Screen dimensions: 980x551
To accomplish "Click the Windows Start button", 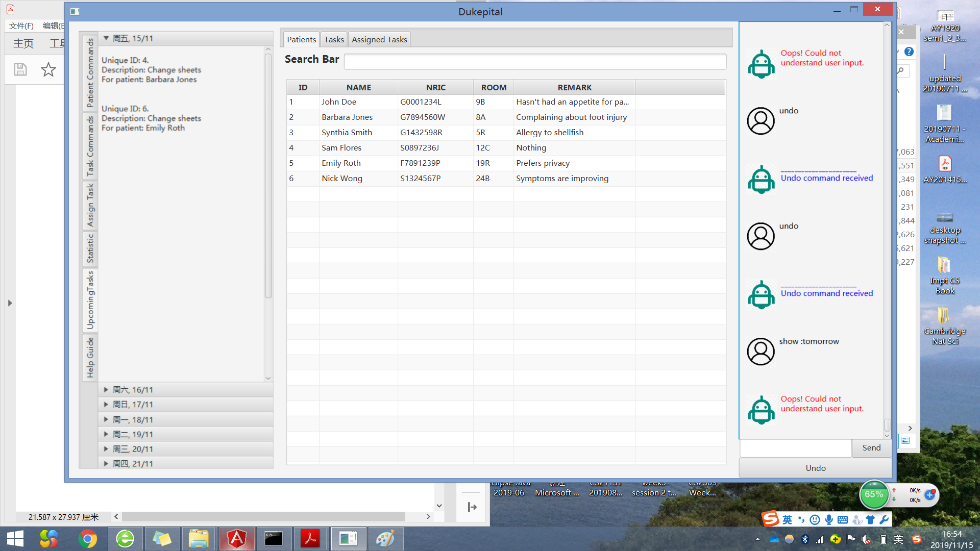I will point(15,539).
